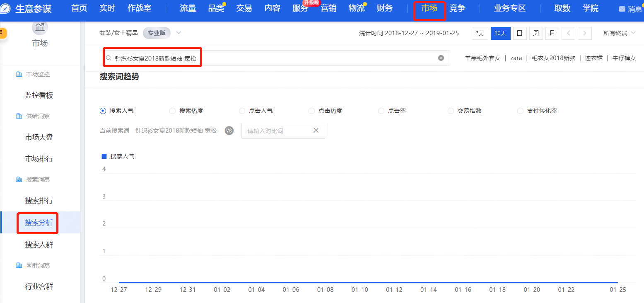Toggle the 搜索人气 blue legend swatch
Screen dimensions: 644x303
pyautogui.click(x=104, y=156)
